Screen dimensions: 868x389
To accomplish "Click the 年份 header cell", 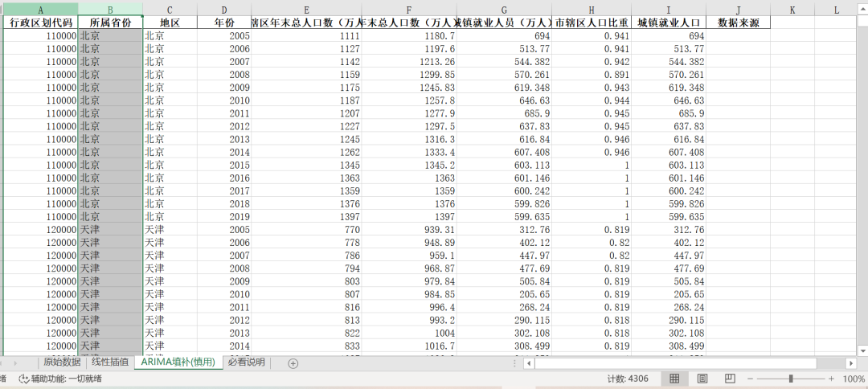I will tap(224, 23).
